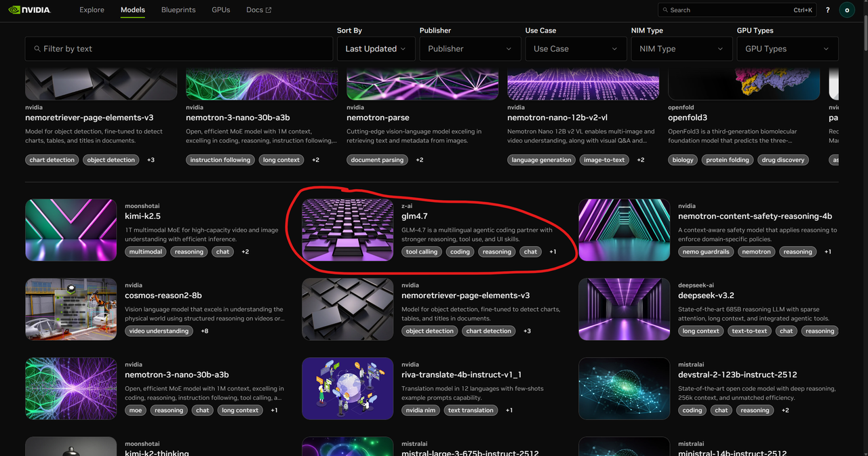This screenshot has height=456, width=868.
Task: Open the glm4.7 model title
Action: [x=415, y=216]
